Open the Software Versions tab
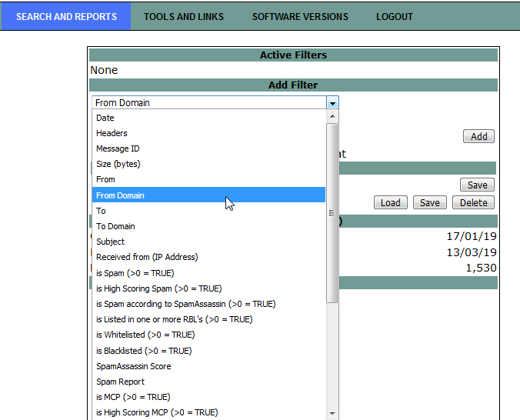The width and height of the screenshot is (520, 420). tap(300, 17)
